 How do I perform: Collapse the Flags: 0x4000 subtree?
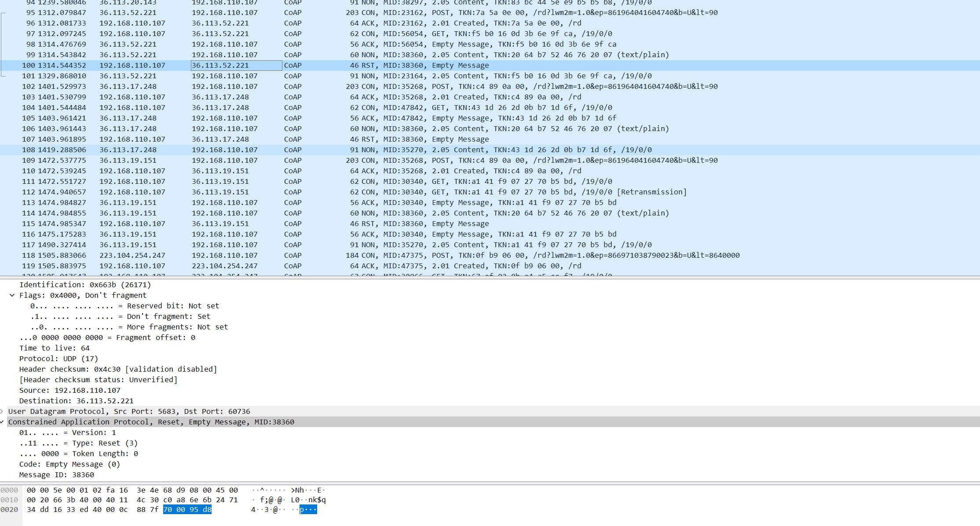click(x=12, y=295)
